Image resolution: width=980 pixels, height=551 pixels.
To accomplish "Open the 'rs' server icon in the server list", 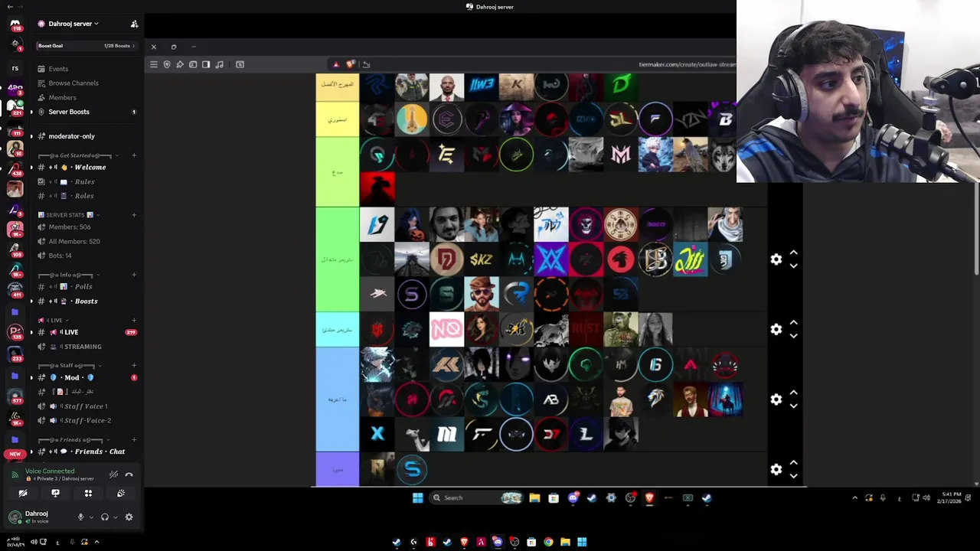I will coord(15,68).
